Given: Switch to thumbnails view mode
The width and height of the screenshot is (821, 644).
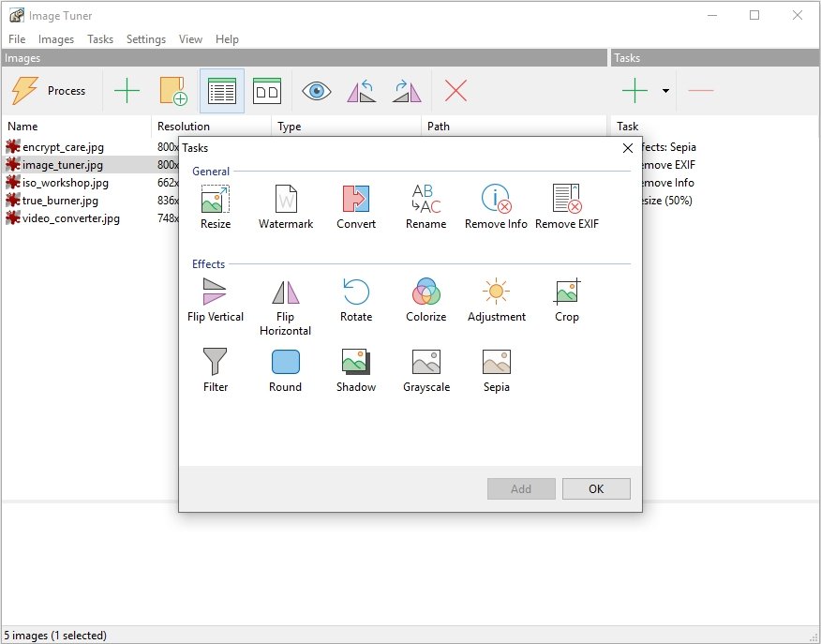Looking at the screenshot, I should point(267,91).
